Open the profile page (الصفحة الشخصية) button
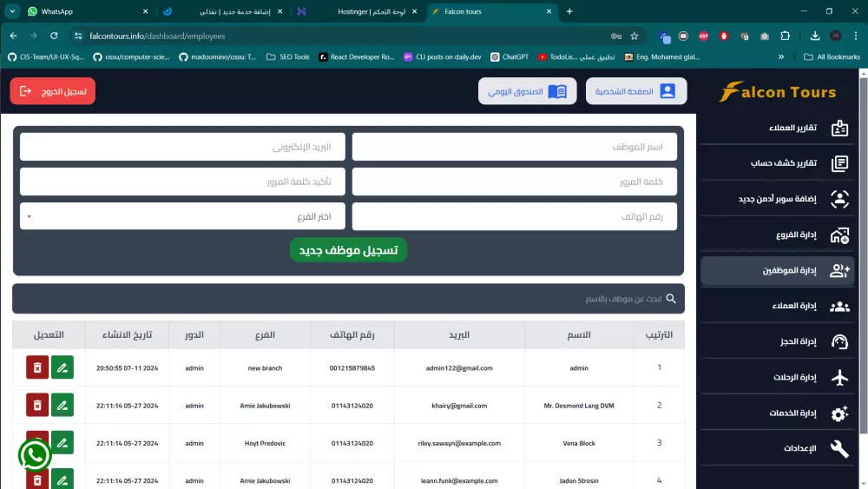This screenshot has width=868, height=489. click(x=636, y=91)
